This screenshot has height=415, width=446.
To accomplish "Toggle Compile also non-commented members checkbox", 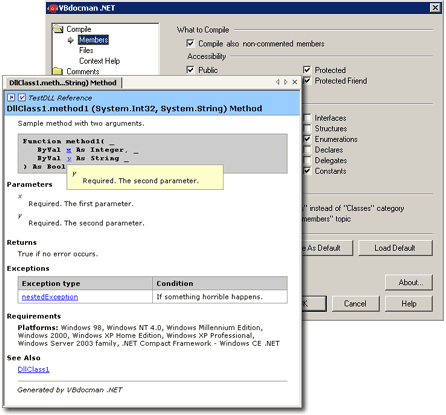I will (190, 43).
